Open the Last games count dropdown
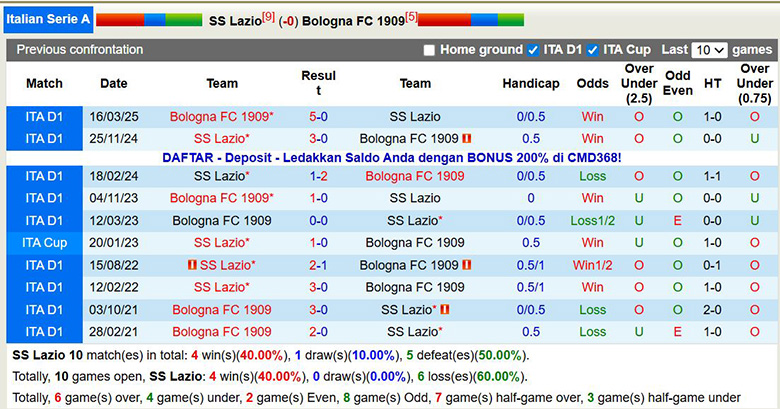The width and height of the screenshot is (780, 409). pos(708,50)
